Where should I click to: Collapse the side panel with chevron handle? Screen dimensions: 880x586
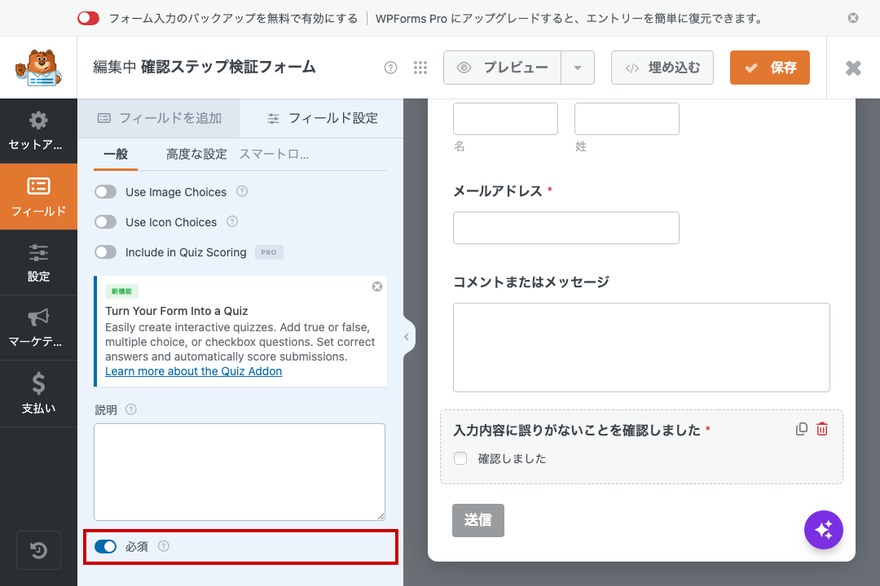pos(407,337)
